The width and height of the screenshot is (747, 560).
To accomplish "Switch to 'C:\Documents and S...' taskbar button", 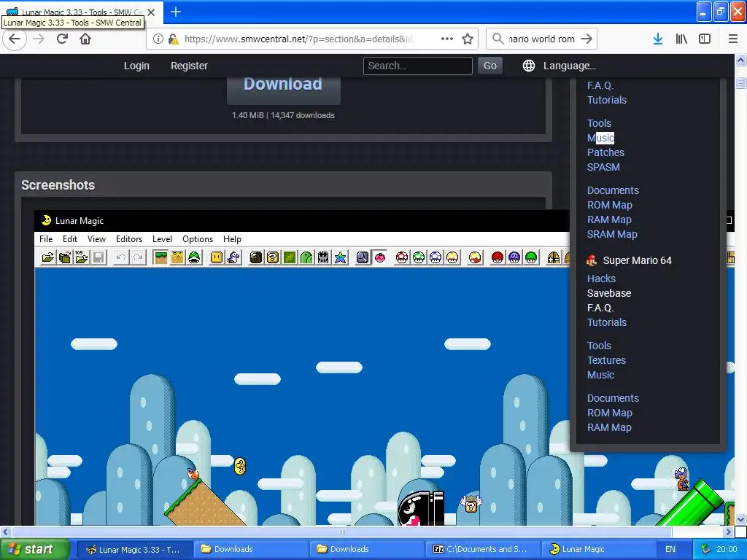I will pyautogui.click(x=482, y=549).
